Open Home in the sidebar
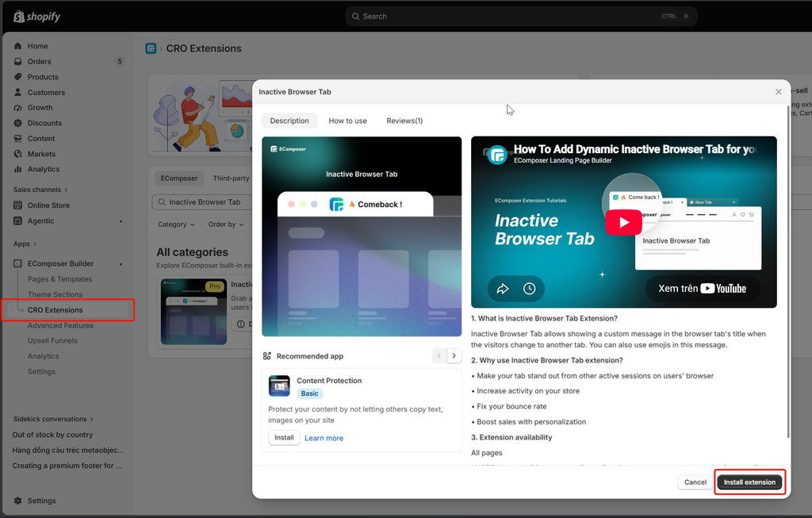Screen dimensions: 812x518 (37, 46)
